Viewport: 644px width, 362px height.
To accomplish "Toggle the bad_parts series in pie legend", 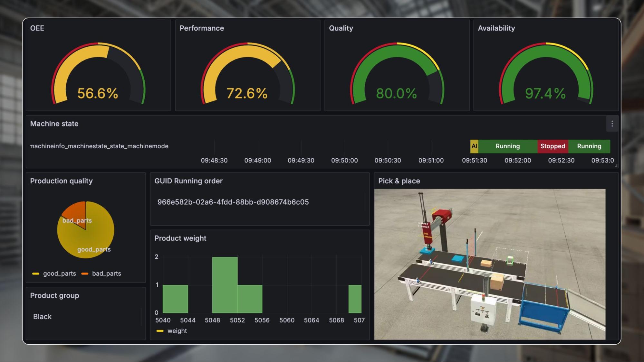I will click(x=106, y=273).
